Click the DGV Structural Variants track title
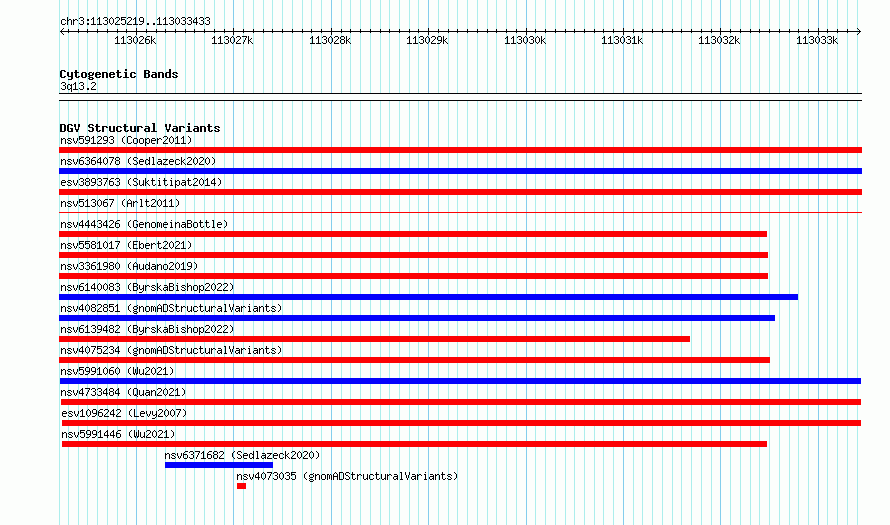The width and height of the screenshot is (890, 525). (140, 128)
